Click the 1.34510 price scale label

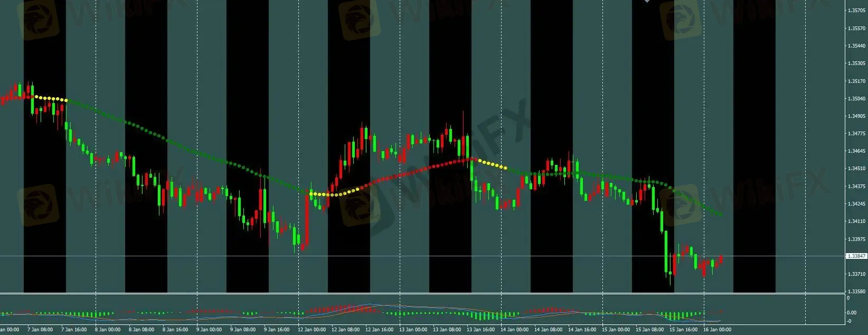(856, 169)
